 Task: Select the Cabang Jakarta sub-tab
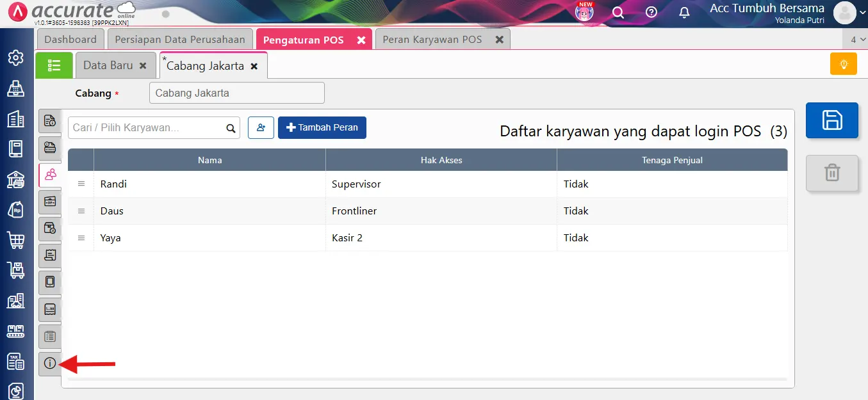[x=205, y=66]
